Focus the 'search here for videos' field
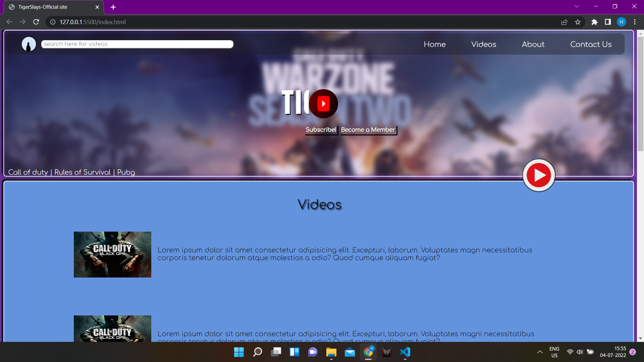This screenshot has height=362, width=644. [x=137, y=44]
